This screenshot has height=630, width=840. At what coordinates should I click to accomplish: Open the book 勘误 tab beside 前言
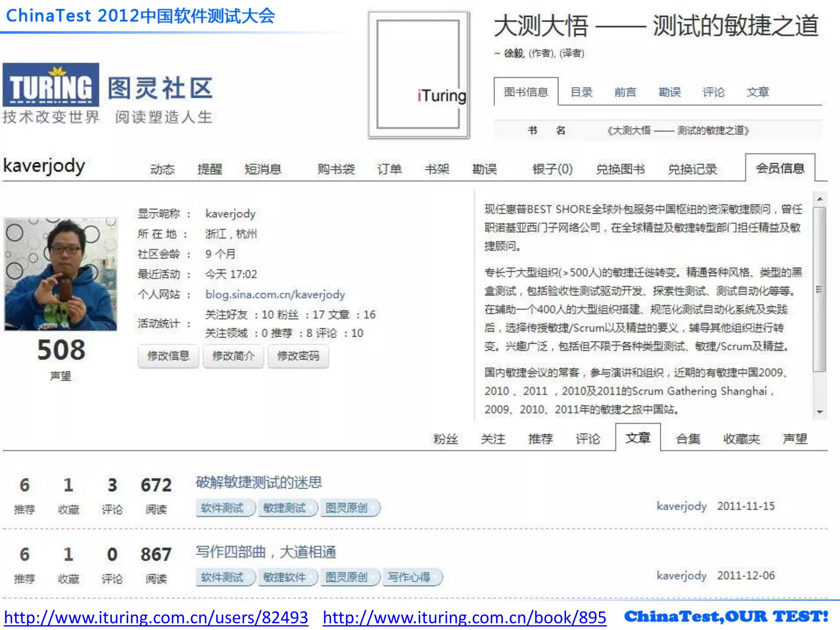coord(670,92)
